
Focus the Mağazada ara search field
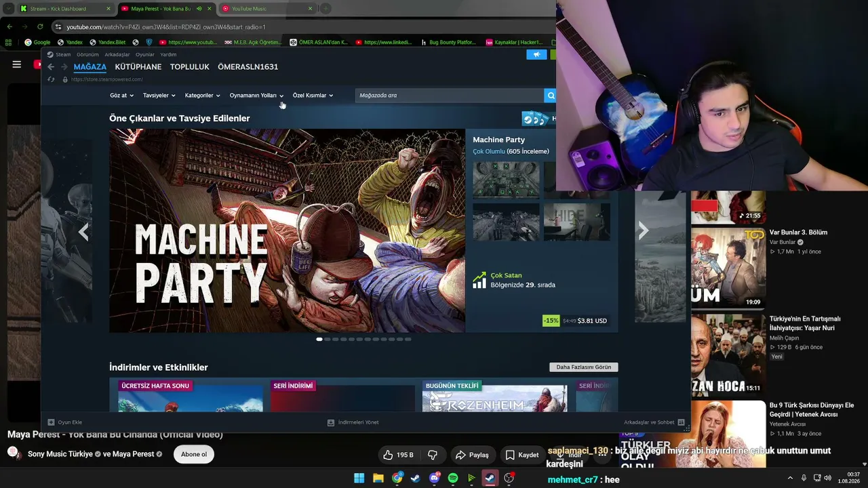point(450,96)
